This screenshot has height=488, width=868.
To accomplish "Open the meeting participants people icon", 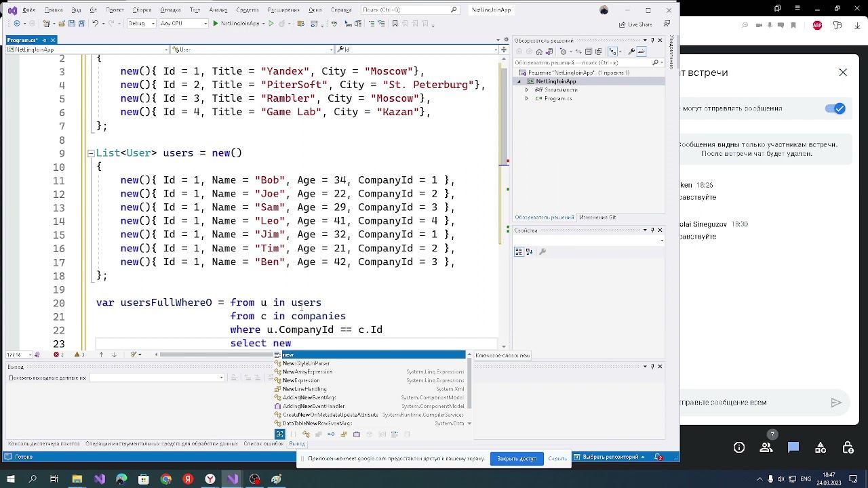I will 766,447.
